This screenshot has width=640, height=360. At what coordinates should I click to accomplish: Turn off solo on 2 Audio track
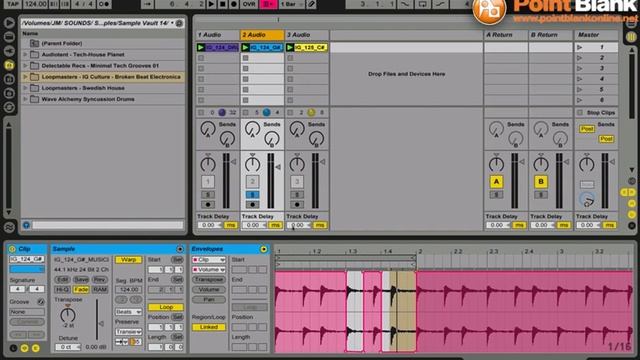252,195
